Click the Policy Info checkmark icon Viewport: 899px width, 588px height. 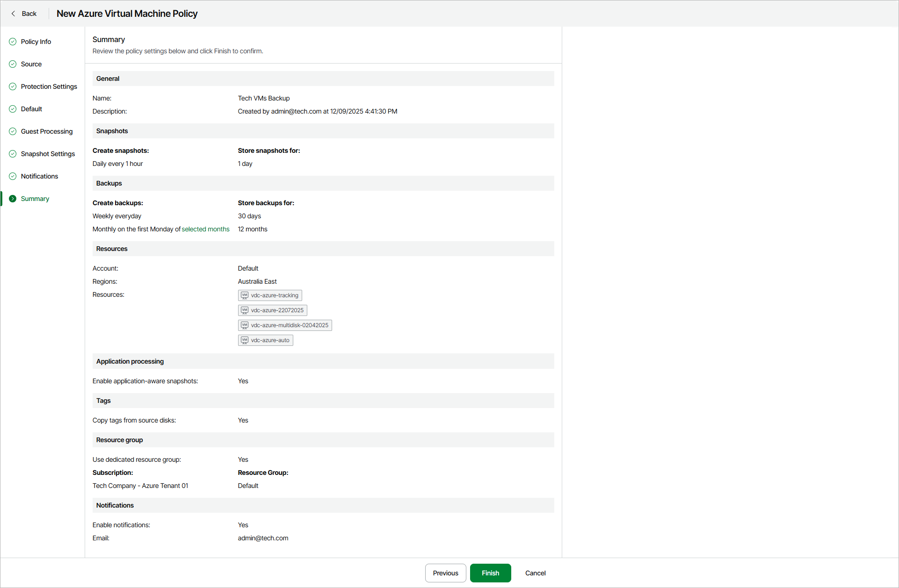point(13,42)
